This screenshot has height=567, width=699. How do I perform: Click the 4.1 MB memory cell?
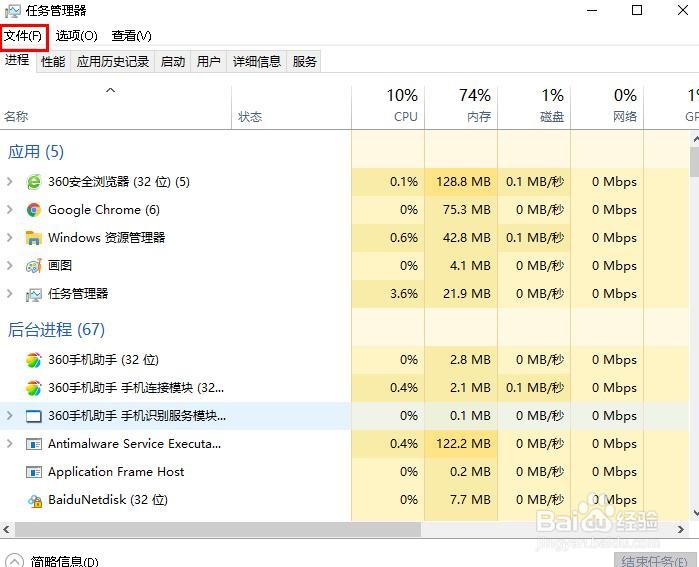(461, 266)
